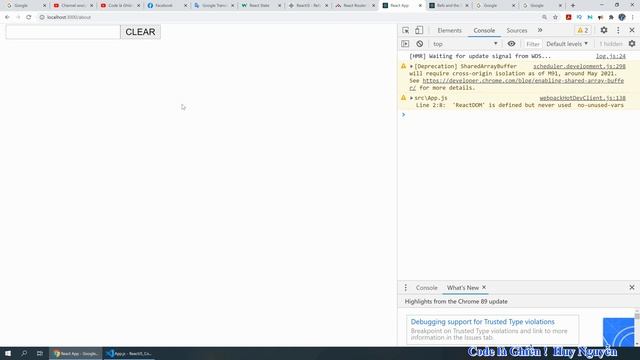Open console settings gear icon
Viewport: 640px width, 360px height.
632,44
